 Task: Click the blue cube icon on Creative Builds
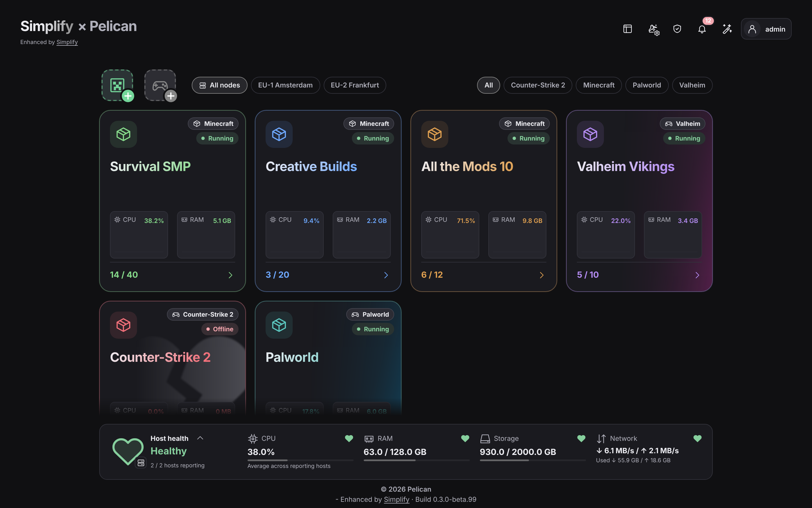tap(279, 134)
